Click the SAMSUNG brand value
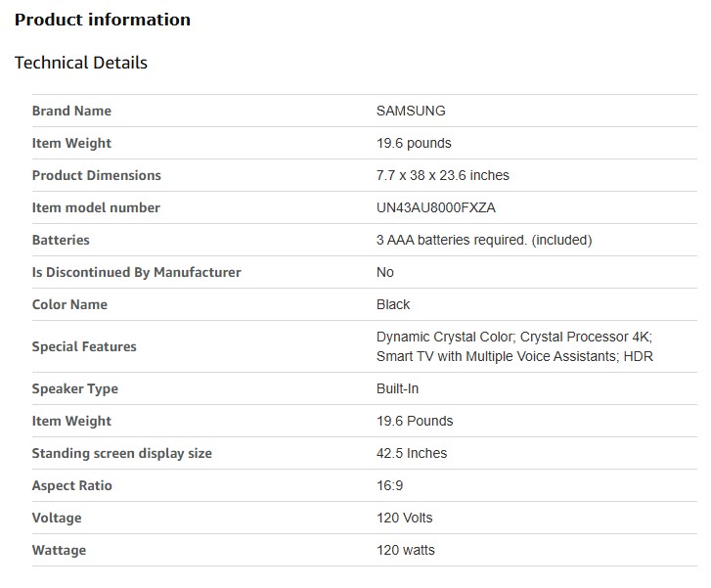Screen dimensions: 711x588 (411, 111)
